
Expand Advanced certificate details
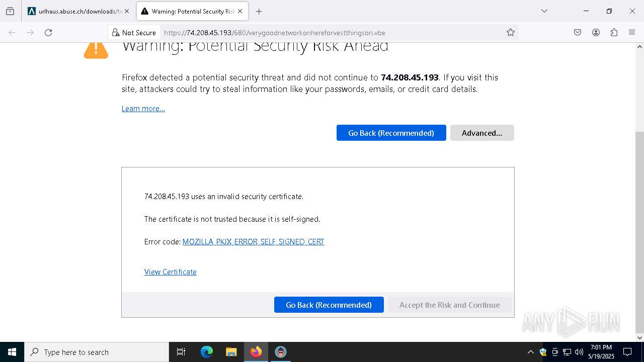click(x=481, y=133)
